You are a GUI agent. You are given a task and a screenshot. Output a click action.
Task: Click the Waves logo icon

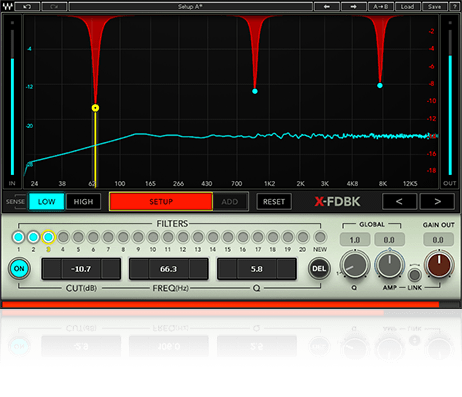pos(7,6)
